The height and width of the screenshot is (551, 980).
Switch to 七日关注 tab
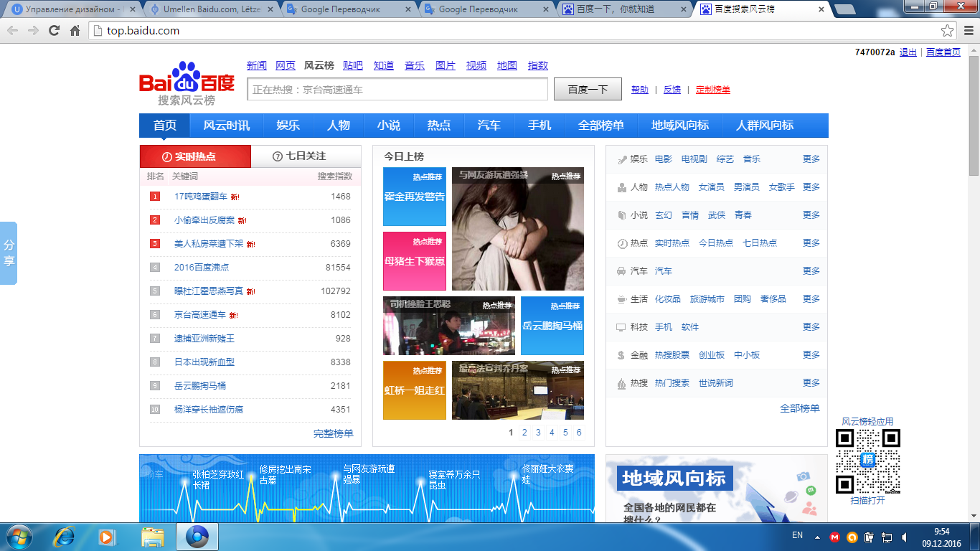(x=306, y=156)
